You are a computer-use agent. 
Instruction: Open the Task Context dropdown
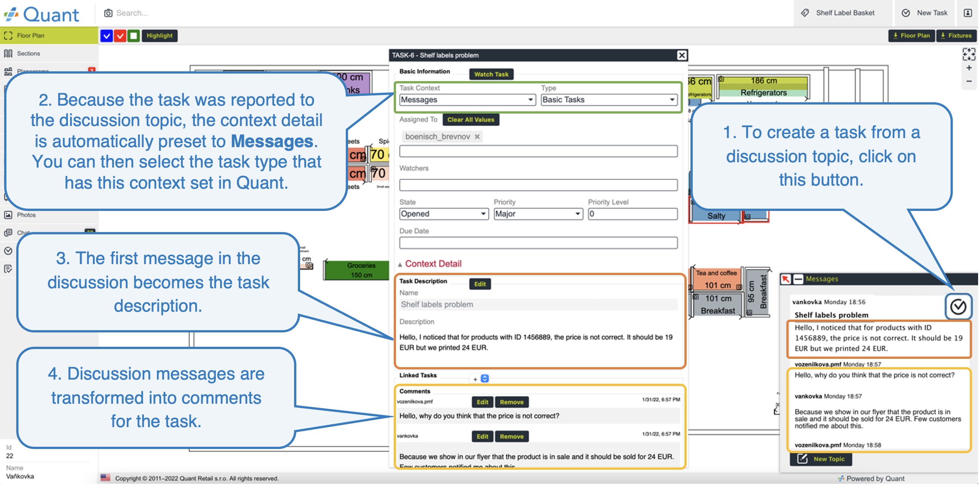click(x=468, y=100)
